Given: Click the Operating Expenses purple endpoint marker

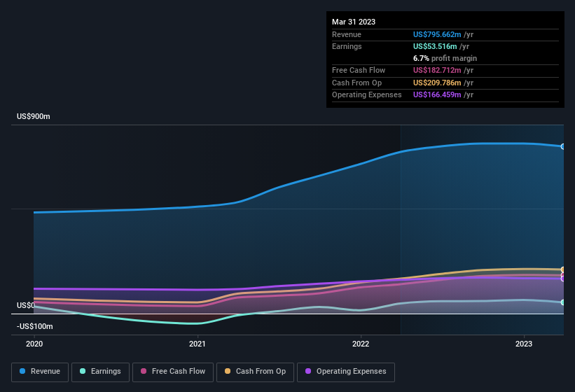Looking at the screenshot, I should coord(563,279).
